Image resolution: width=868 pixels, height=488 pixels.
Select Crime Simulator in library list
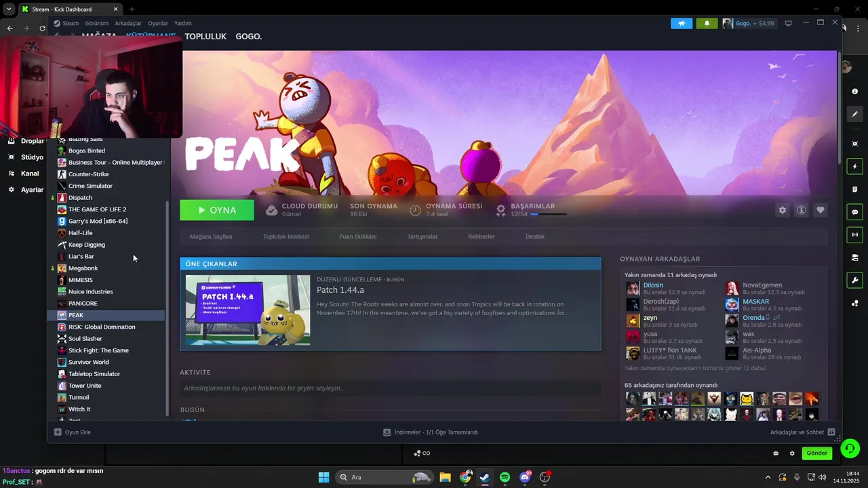click(90, 186)
